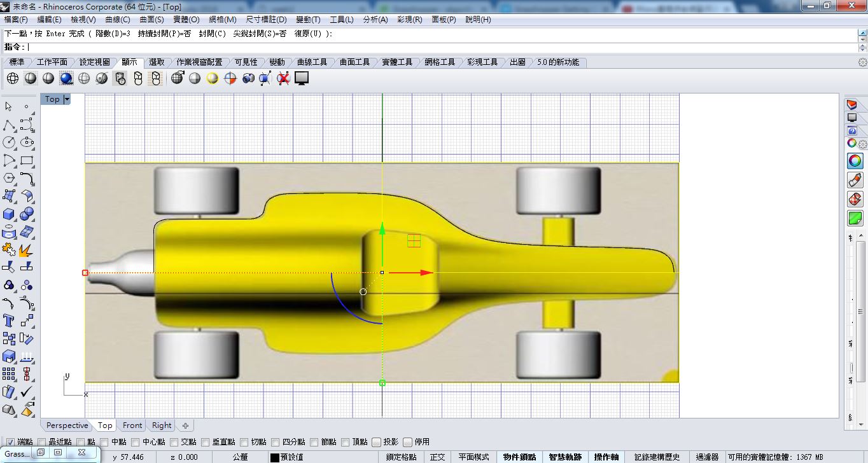Enable the 交點 intersection snap checkbox
Viewport: 868px width, 463px height.
click(174, 442)
